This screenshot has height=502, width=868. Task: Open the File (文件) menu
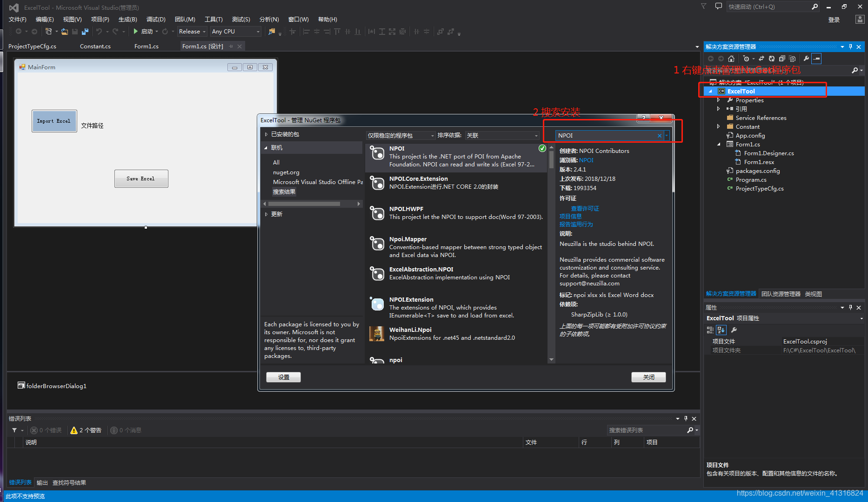[17, 20]
